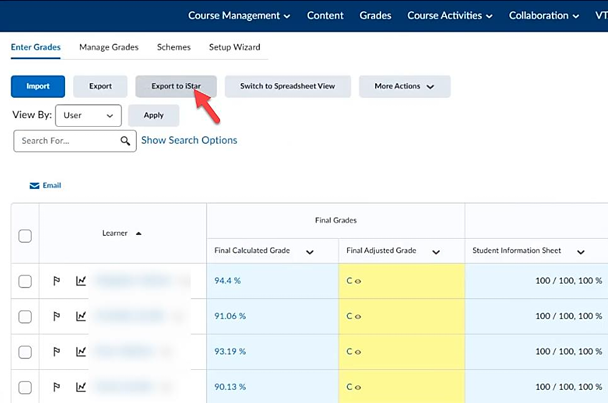Check the checkbox for the 90.13 % row
Screen dimensions: 608x403
pyautogui.click(x=25, y=387)
